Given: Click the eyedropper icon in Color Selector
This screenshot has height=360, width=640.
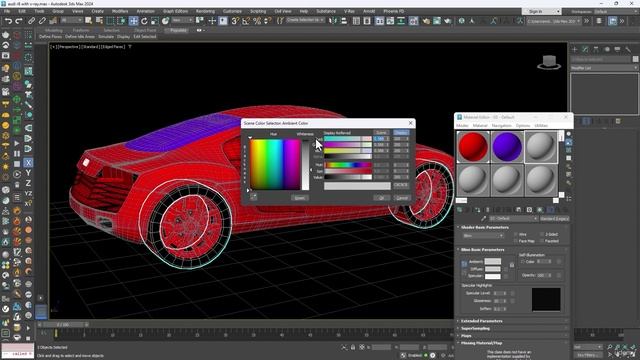Looking at the screenshot, I should coord(253,198).
